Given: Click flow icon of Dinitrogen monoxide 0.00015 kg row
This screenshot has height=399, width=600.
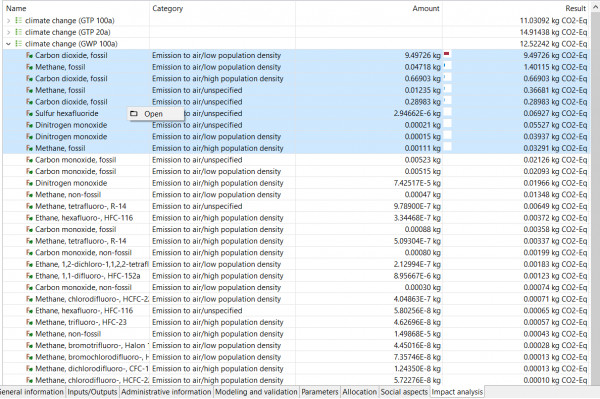Looking at the screenshot, I should [x=29, y=137].
